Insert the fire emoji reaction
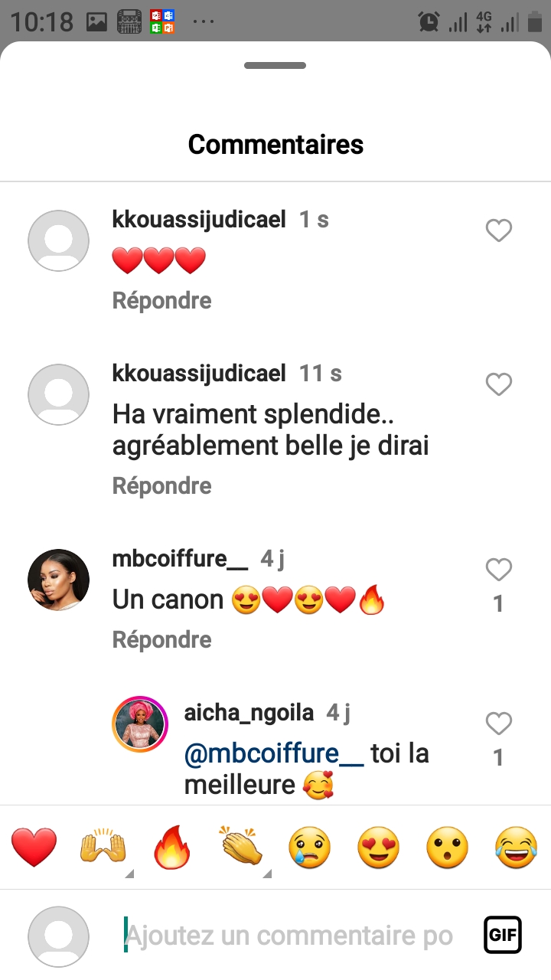The width and height of the screenshot is (551, 980). click(x=171, y=848)
